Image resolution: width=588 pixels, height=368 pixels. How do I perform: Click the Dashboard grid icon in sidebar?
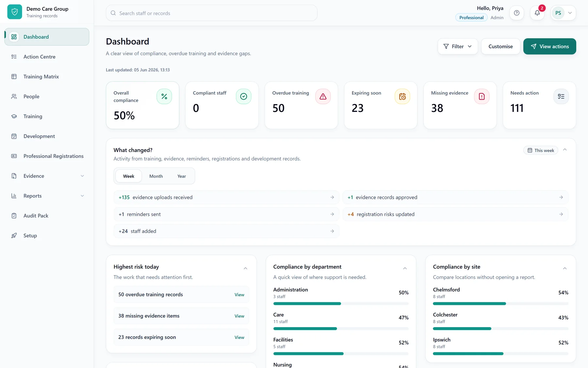click(x=14, y=37)
